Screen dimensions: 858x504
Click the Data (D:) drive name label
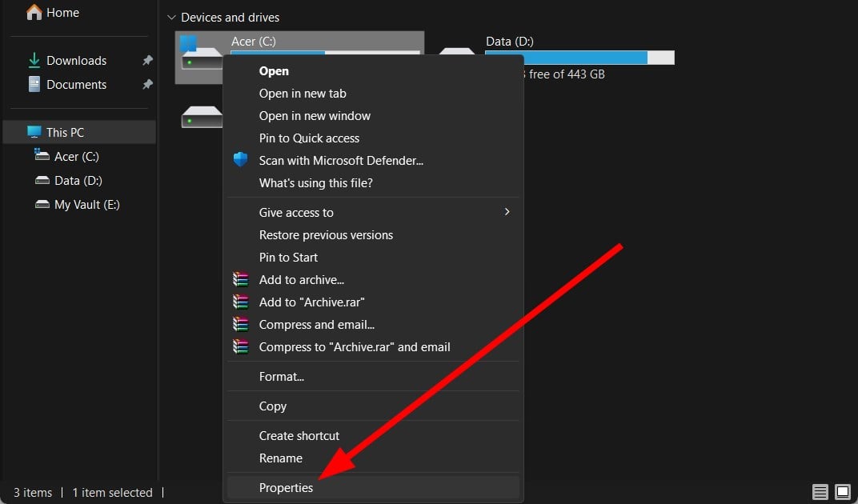point(509,41)
